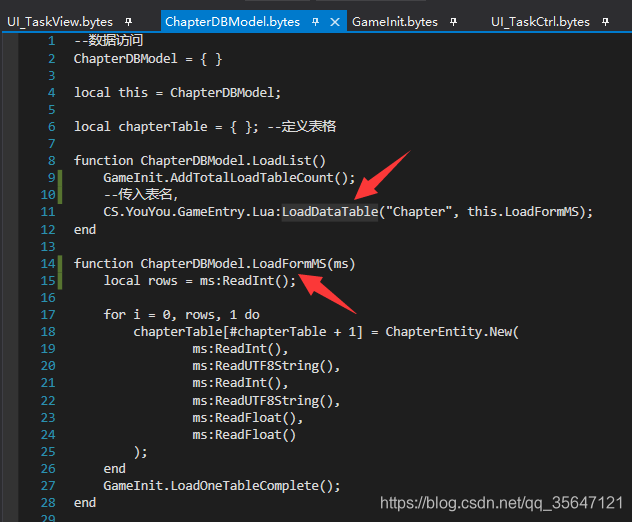Switch to the UI_TaskView.bytes tab
Viewport: 632px width, 522px height.
[60, 22]
